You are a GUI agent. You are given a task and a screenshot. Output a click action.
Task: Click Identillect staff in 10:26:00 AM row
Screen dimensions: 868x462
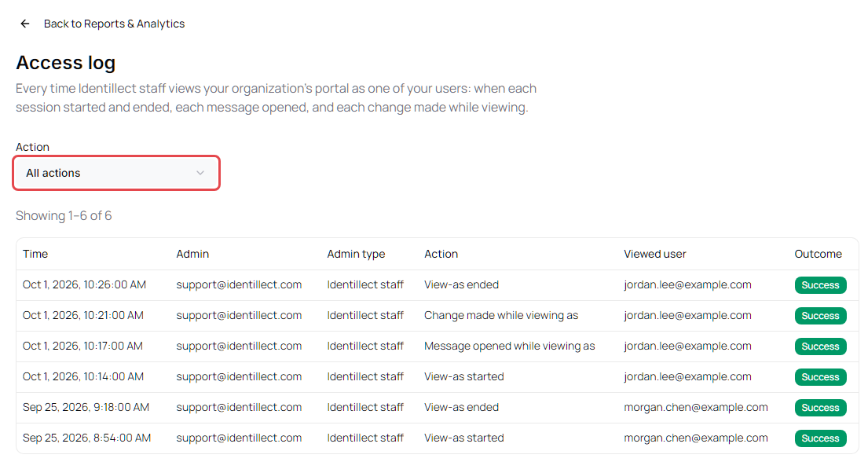point(365,284)
